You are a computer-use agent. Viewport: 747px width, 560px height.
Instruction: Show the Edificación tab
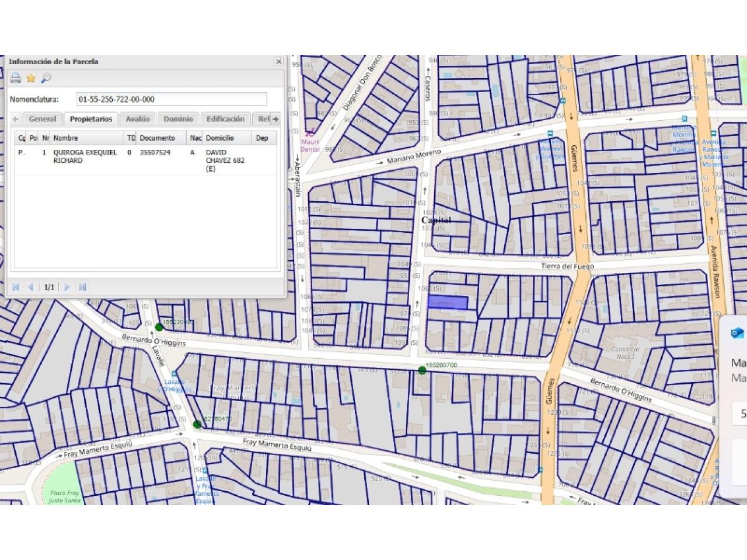click(x=225, y=119)
